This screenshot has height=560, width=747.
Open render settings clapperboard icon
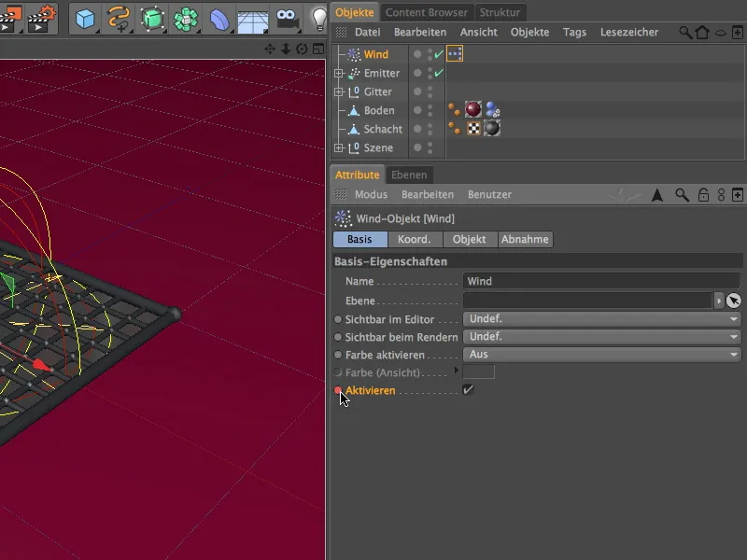click(x=43, y=18)
